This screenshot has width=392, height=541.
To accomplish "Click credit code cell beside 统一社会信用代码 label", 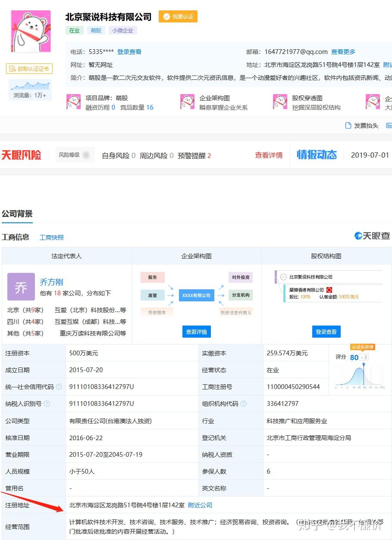I will [x=132, y=387].
